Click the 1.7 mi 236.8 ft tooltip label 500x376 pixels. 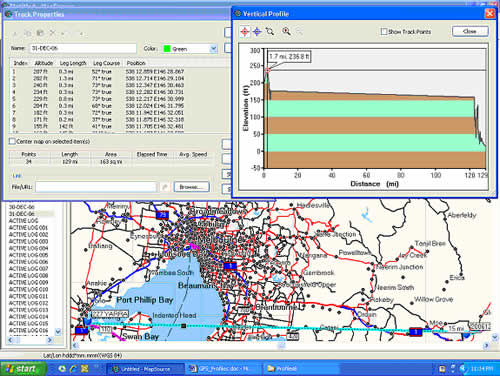289,57
